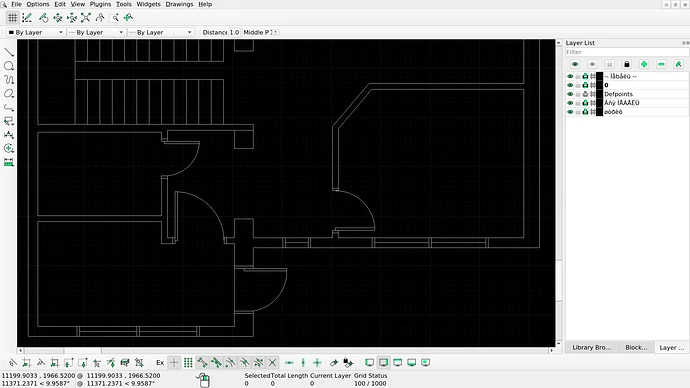Click the horizontal scrollbar under the drawing
Image resolution: width=690 pixels, height=388 pixels.
tap(286, 351)
